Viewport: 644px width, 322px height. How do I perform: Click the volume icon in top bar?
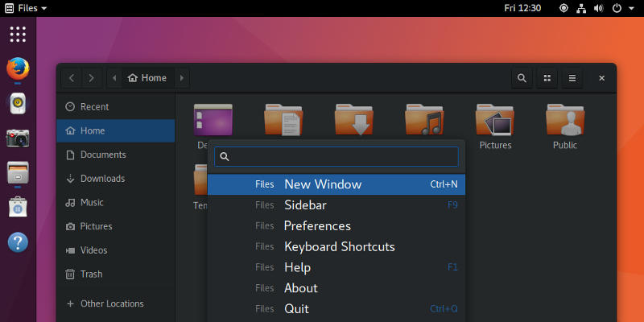(599, 8)
